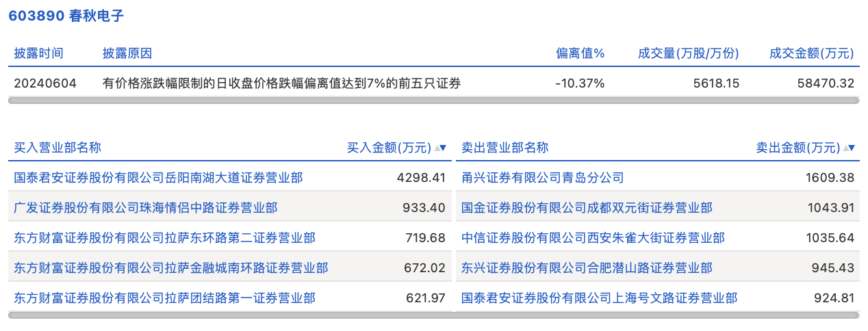
Task: Open 国泰君安证券岳阳南湖大道证券营业部 link
Action: pos(158,178)
